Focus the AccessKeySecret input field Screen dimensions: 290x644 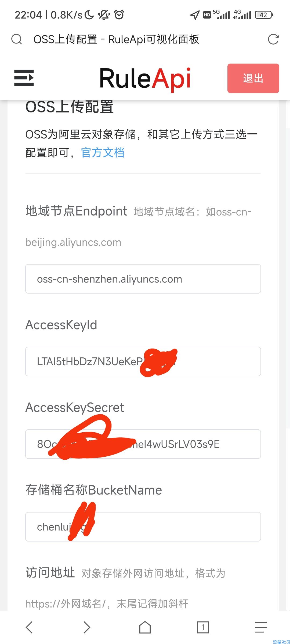143,444
